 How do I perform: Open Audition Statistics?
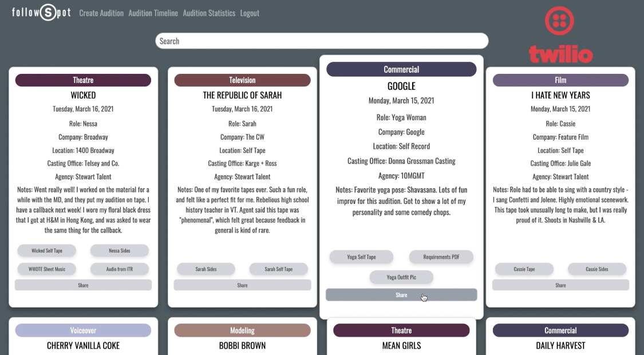coord(208,13)
